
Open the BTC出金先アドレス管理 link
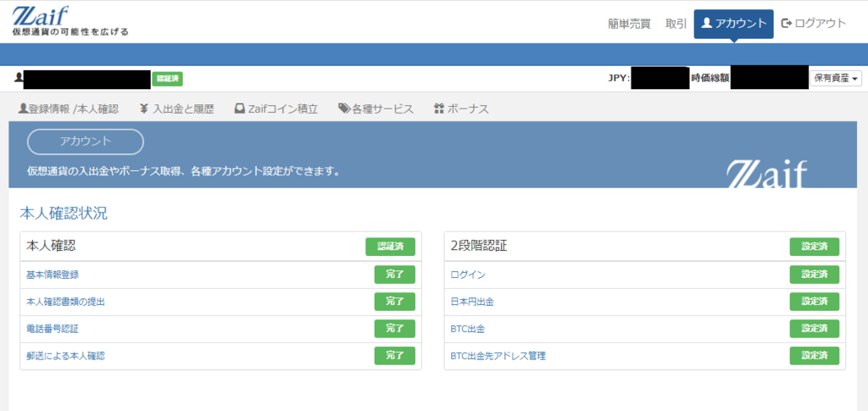point(498,356)
